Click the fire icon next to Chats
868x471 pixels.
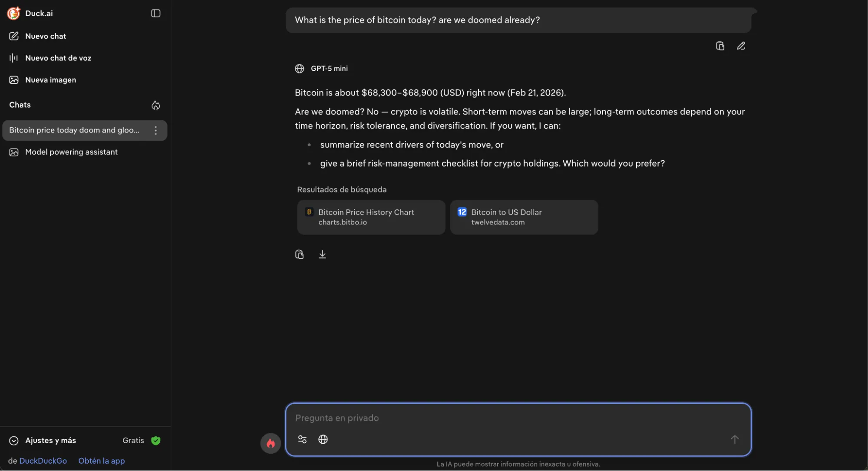tap(155, 105)
